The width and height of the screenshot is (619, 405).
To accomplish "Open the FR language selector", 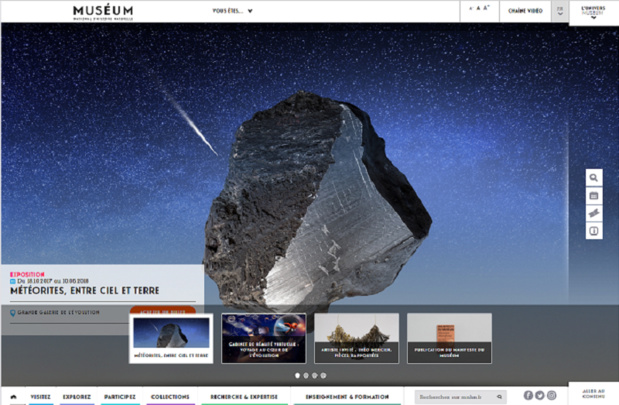I will (560, 11).
